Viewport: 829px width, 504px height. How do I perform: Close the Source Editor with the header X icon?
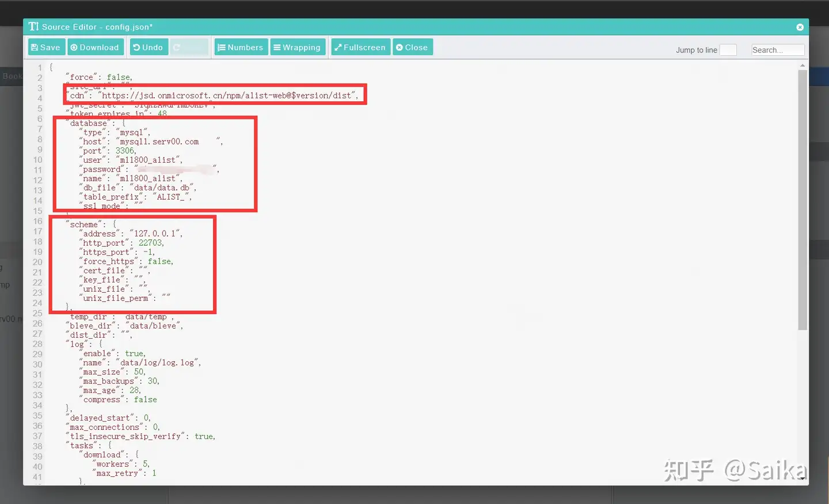point(800,27)
